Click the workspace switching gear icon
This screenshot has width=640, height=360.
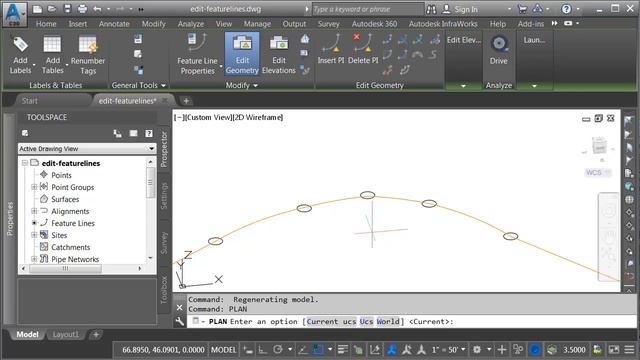(477, 350)
